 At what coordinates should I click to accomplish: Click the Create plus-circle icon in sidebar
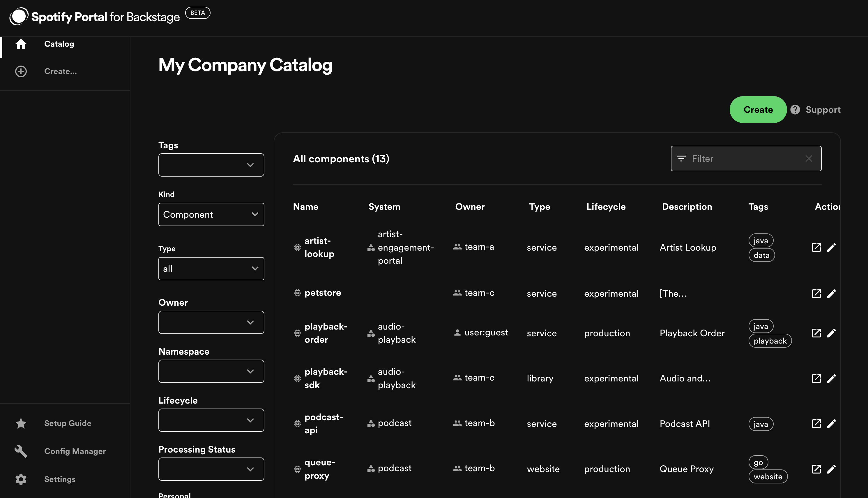[x=21, y=71]
